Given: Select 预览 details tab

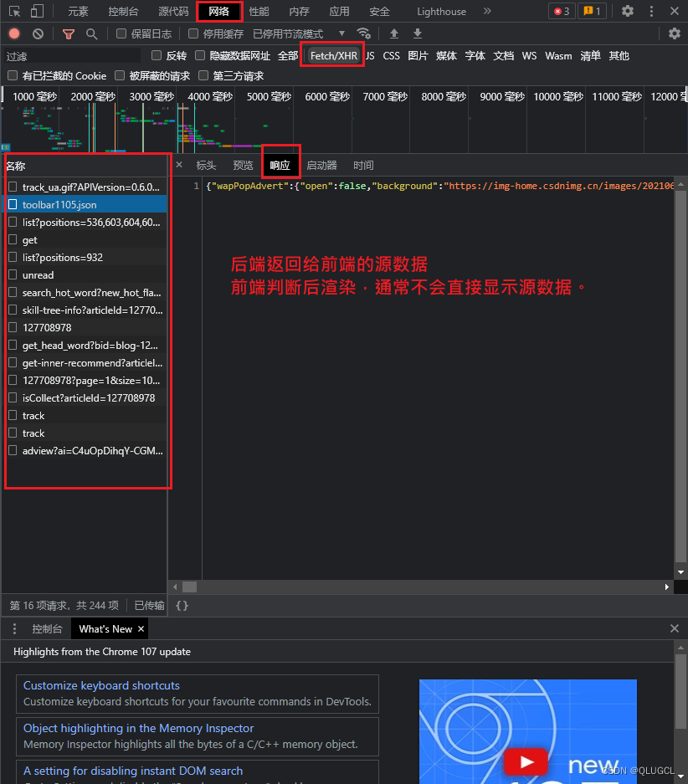Looking at the screenshot, I should click(x=243, y=165).
